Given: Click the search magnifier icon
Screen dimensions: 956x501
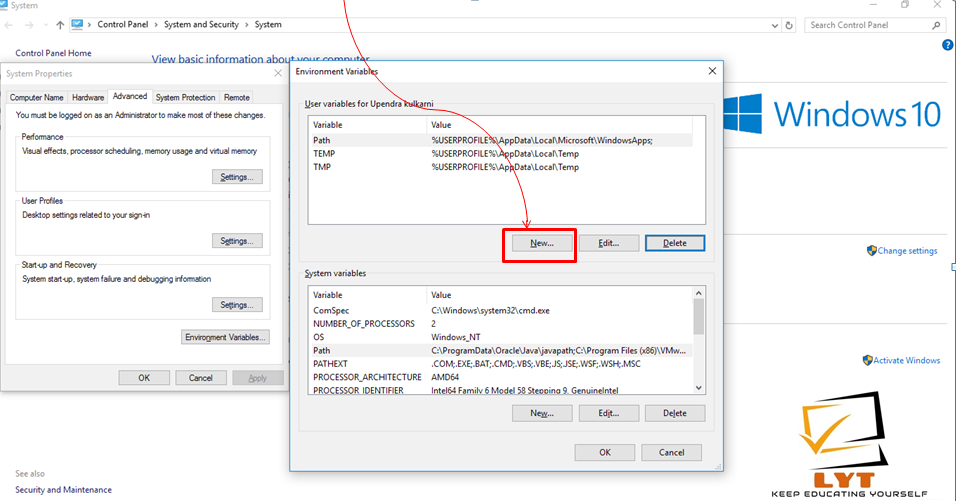Looking at the screenshot, I should [x=936, y=25].
